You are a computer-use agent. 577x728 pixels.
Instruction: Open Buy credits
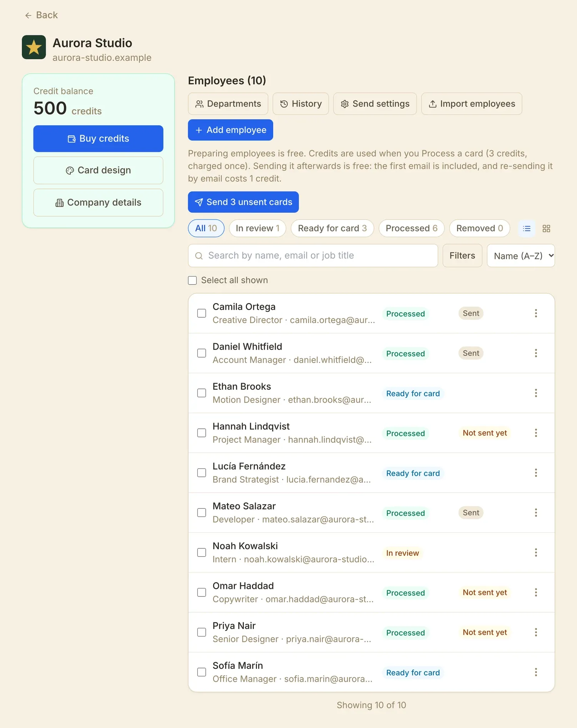pos(98,138)
